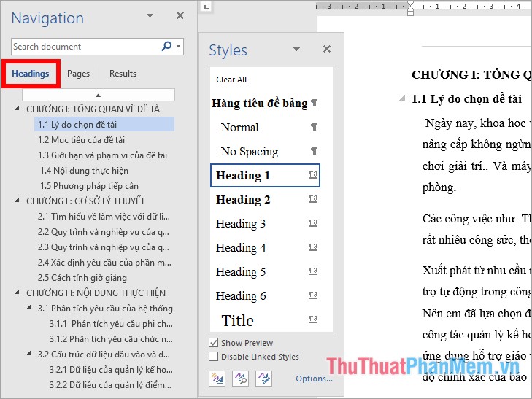
Task: Go to 1.2 Mục tiêu của đề tài
Action: [81, 140]
